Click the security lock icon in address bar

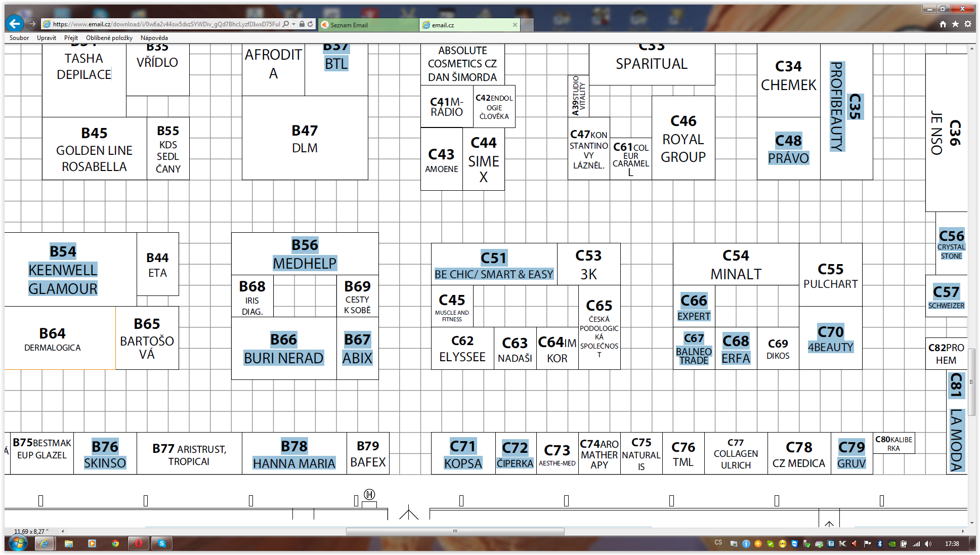(x=302, y=24)
